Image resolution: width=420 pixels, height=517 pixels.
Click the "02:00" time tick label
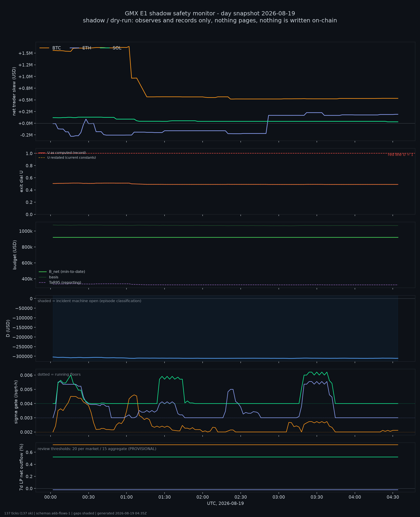click(203, 497)
